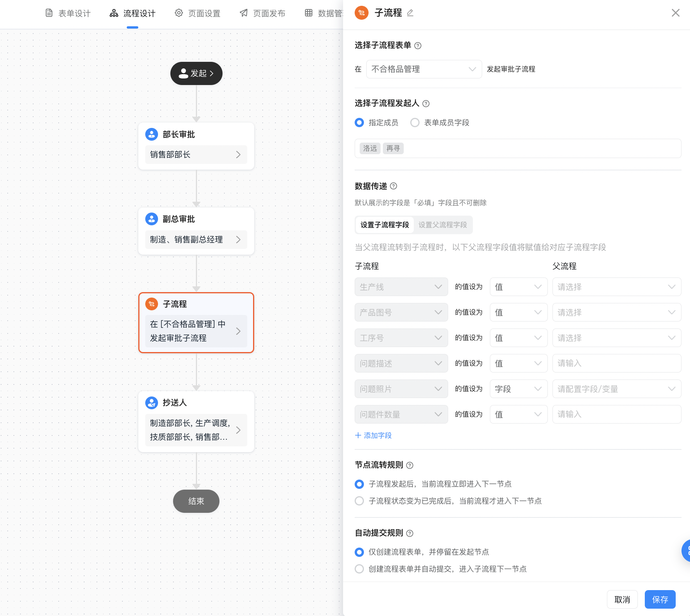
Task: Click 请输入 field for 问题件数量
Action: (617, 414)
